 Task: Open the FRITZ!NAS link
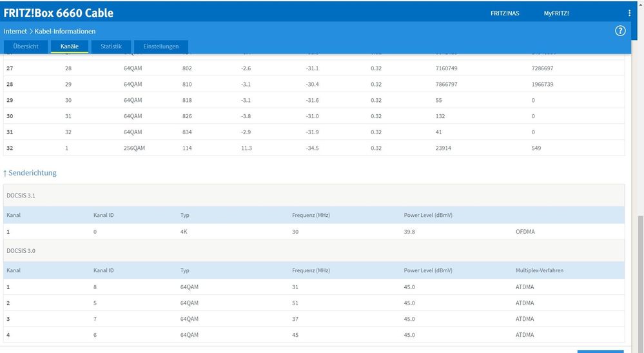coord(505,13)
